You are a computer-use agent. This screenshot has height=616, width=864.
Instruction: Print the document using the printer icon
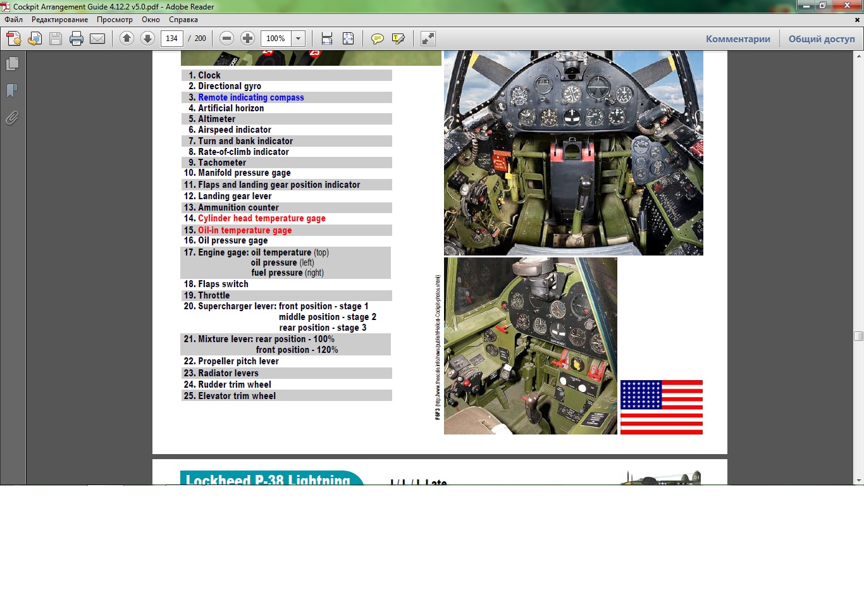coord(77,39)
